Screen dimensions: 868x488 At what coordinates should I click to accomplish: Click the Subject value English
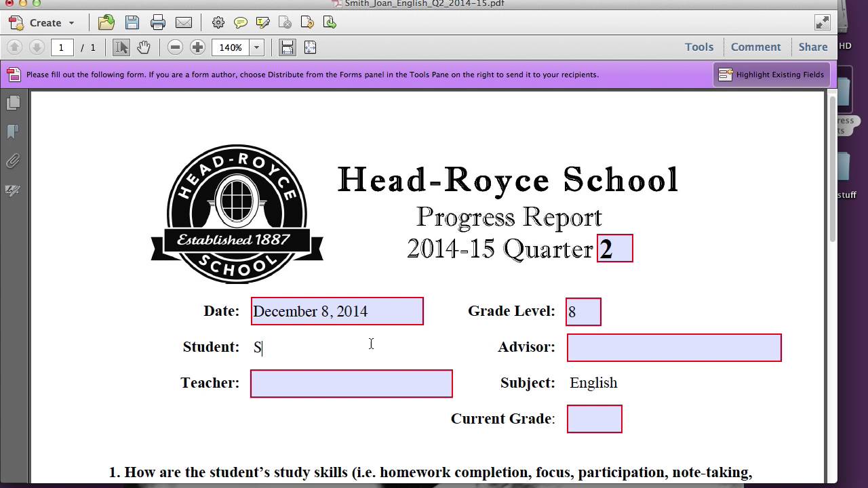coord(593,383)
